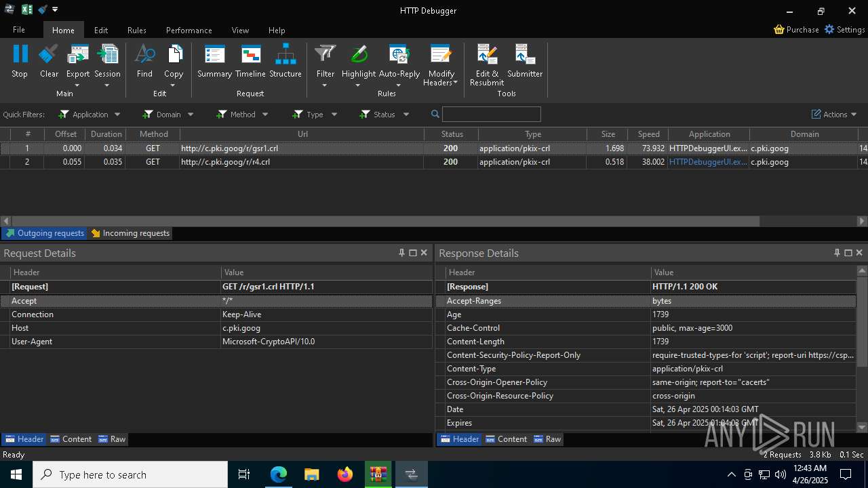Screen dimensions: 868x488
Task: Sort by the Url column header
Action: coord(302,134)
